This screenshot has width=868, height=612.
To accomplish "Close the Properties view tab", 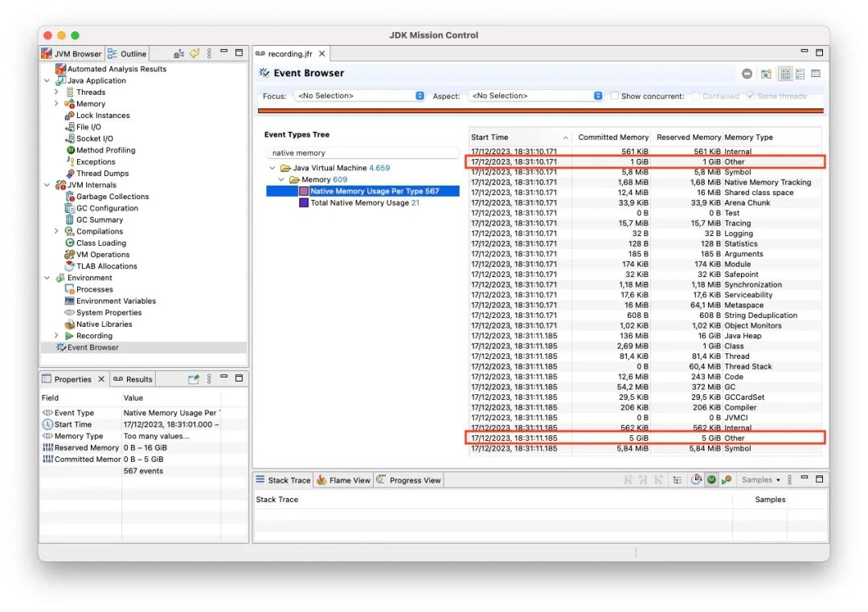I will coord(101,379).
